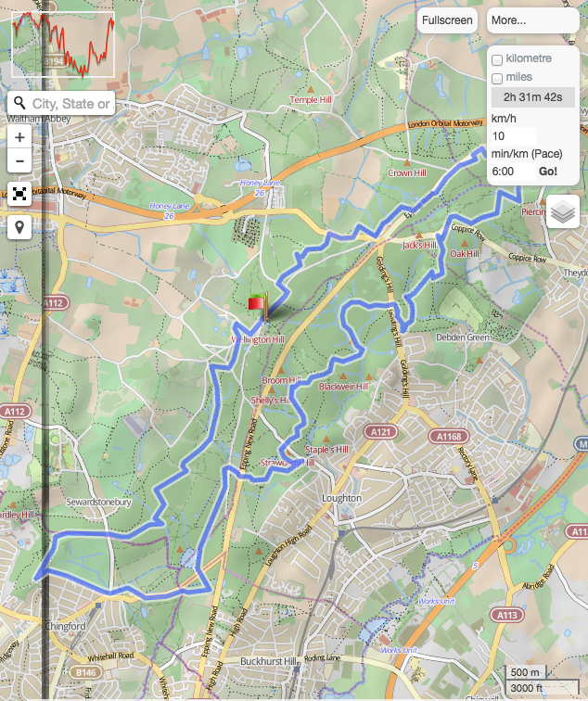Click the magnifier search icon
This screenshot has width=588, height=701.
(19, 103)
